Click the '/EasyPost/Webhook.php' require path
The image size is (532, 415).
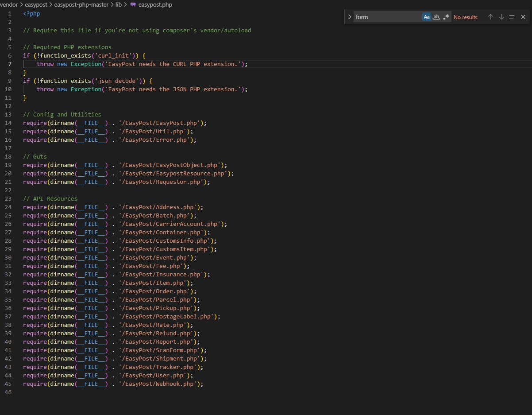159,384
